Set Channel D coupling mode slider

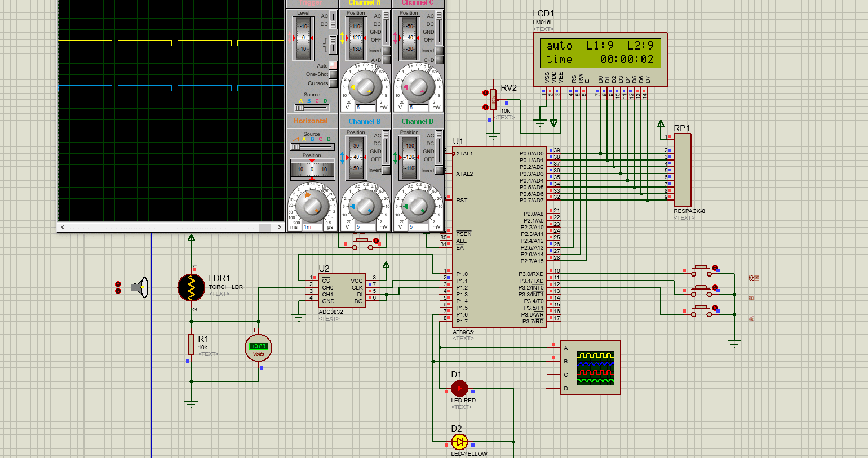(439, 148)
